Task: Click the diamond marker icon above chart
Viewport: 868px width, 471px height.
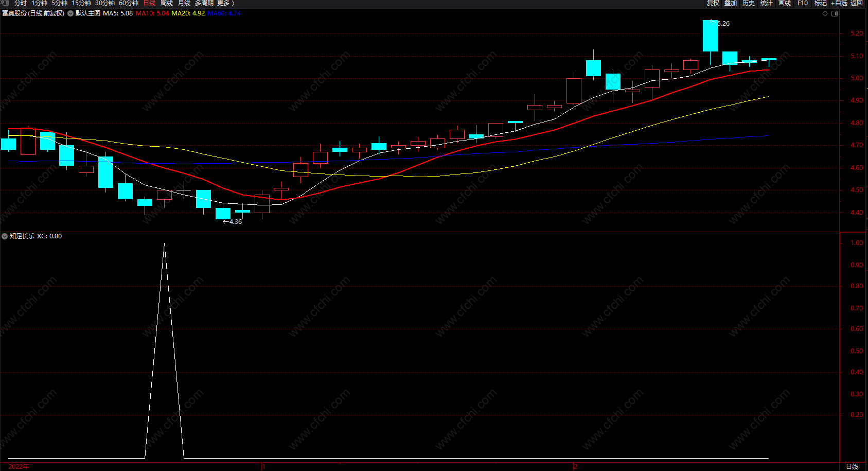Action: (x=825, y=13)
